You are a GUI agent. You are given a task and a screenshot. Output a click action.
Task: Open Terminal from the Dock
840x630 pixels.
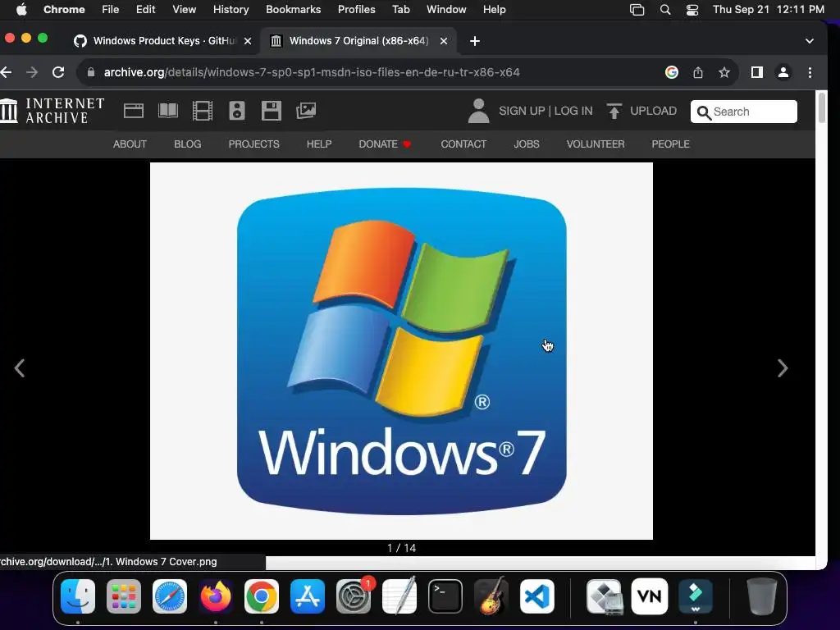coord(445,596)
